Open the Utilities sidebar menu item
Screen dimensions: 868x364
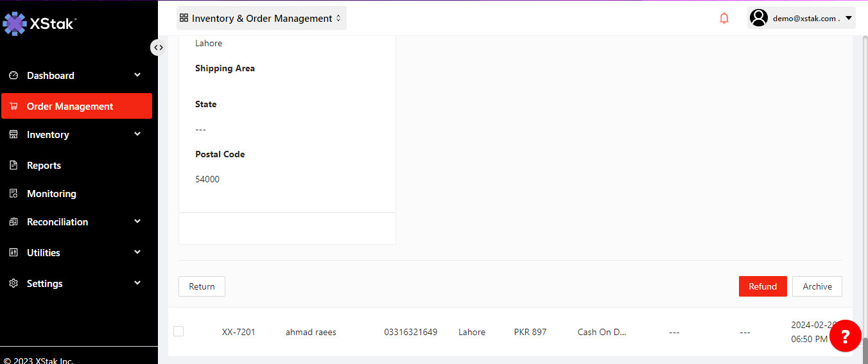click(x=44, y=253)
